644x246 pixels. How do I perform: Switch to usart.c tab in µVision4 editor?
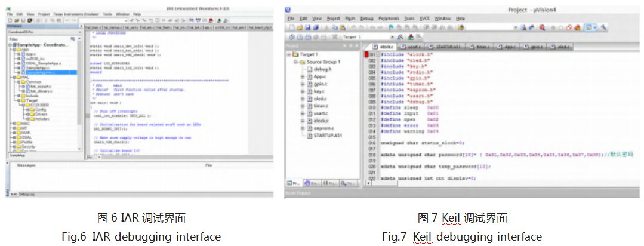[412, 47]
